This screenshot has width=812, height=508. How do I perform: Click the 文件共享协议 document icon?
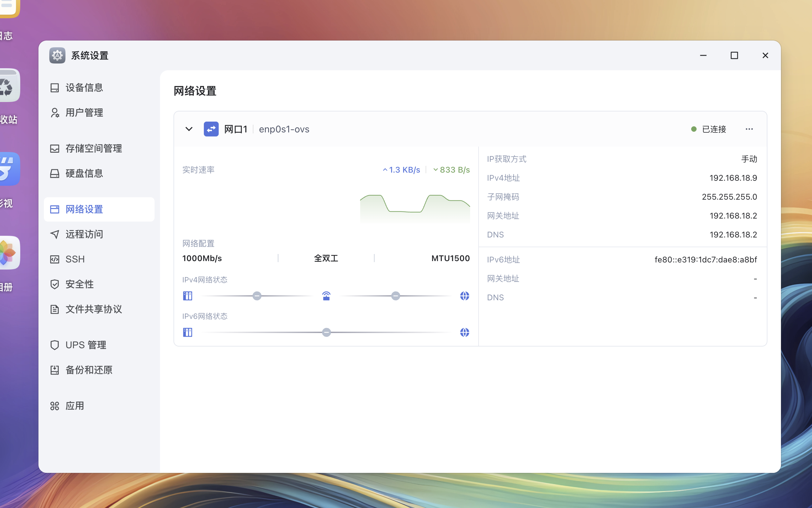[55, 309]
